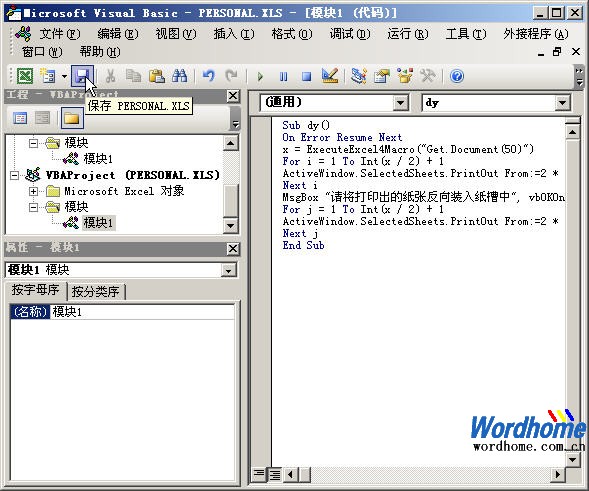Toggle Full Module View button
This screenshot has width=589, height=491.
click(275, 474)
